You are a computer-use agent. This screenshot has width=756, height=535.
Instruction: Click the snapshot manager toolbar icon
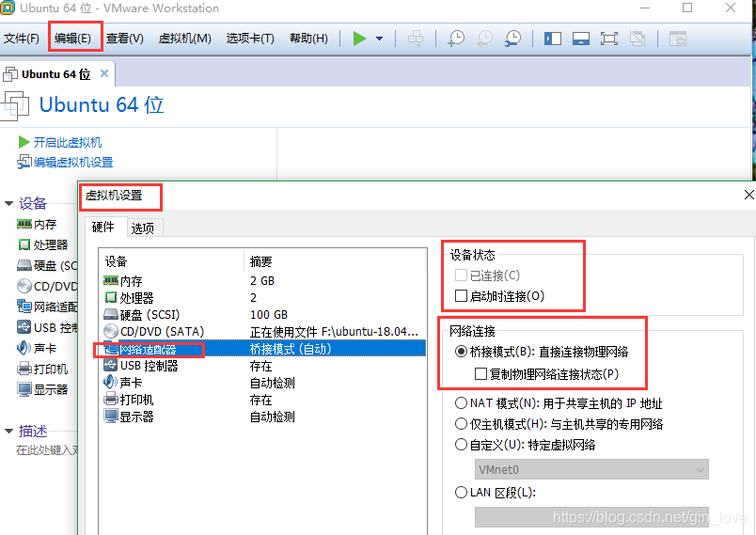(513, 38)
